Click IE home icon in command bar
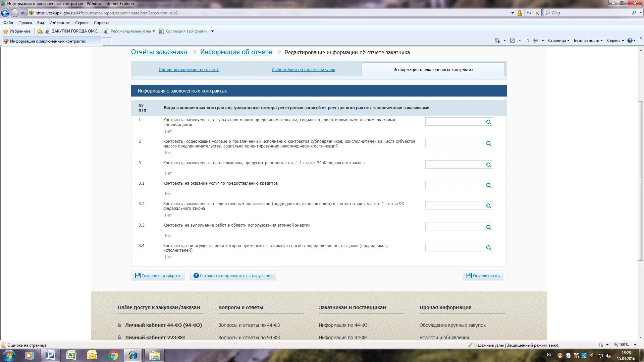The height and width of the screenshot is (362, 644). click(x=497, y=41)
